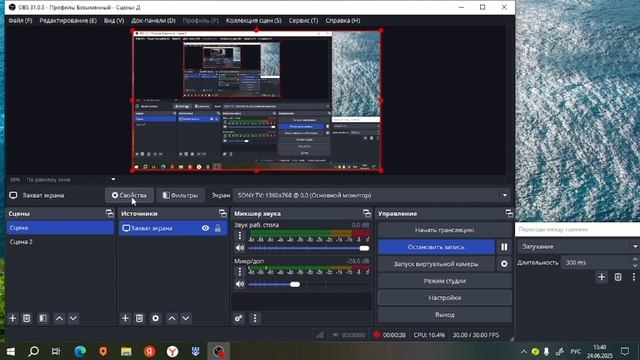Add a new source with plus icon
Viewport: 640px width, 360px height.
pyautogui.click(x=125, y=318)
